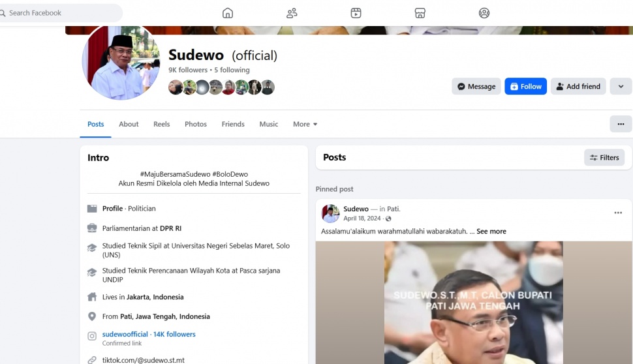Click the house icon beside Lives in

(92, 297)
